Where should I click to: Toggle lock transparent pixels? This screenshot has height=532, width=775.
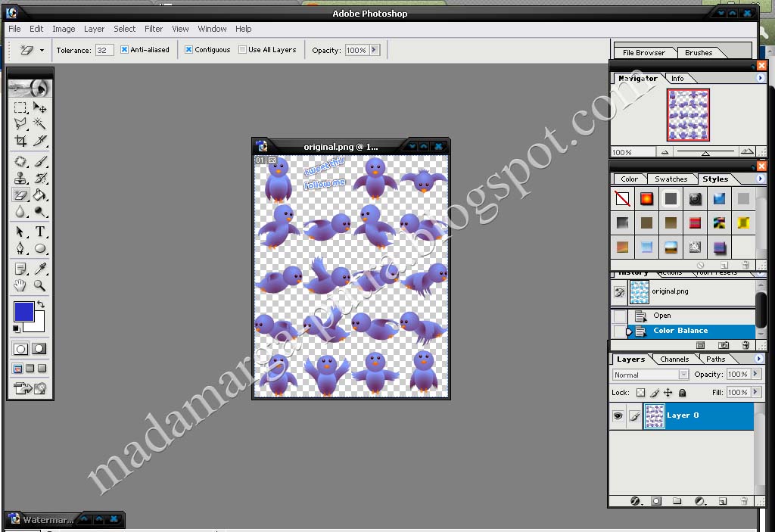coord(640,393)
